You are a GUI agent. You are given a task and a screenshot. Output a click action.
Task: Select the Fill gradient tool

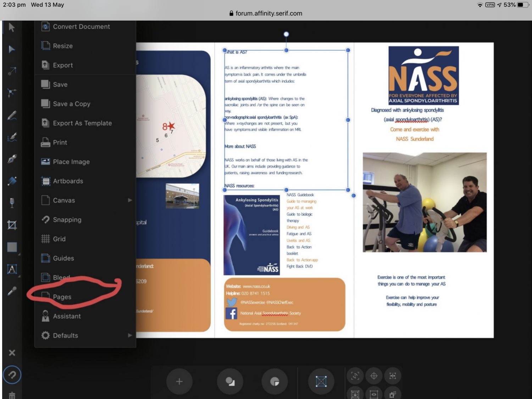click(12, 181)
